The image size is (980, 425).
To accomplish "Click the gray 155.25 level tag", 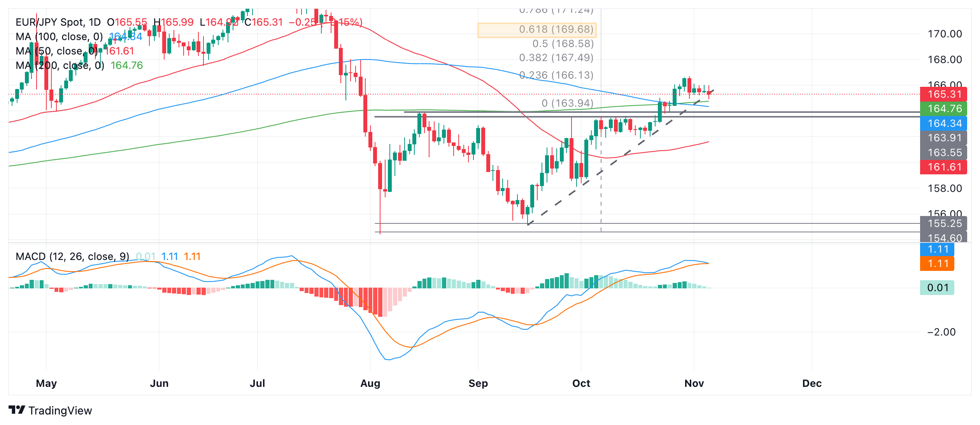I will point(943,223).
